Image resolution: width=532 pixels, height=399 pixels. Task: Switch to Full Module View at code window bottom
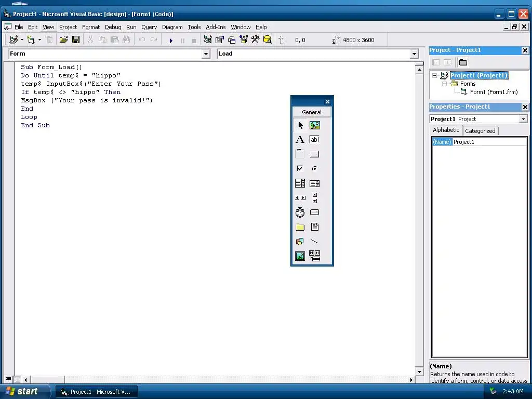tap(17, 379)
